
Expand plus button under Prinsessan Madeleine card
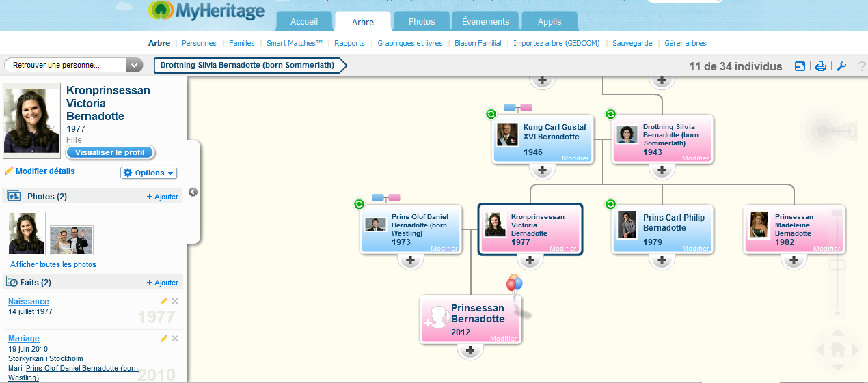(x=794, y=260)
